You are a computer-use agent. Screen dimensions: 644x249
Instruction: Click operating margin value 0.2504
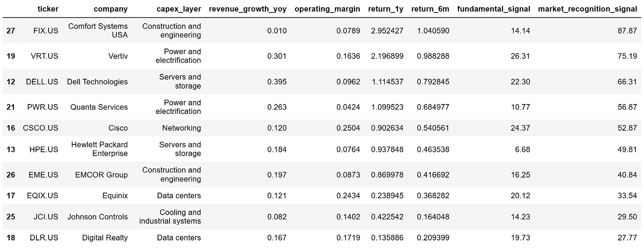[x=348, y=128]
